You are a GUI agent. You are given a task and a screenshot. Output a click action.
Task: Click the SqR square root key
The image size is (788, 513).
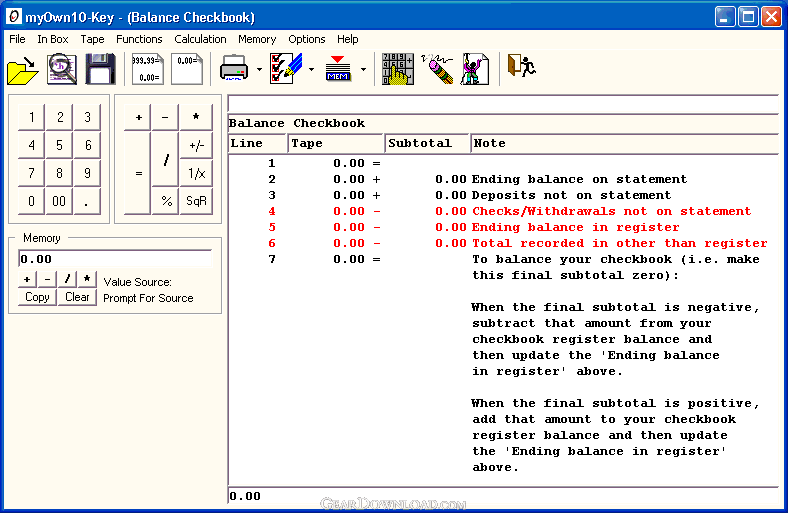[196, 201]
